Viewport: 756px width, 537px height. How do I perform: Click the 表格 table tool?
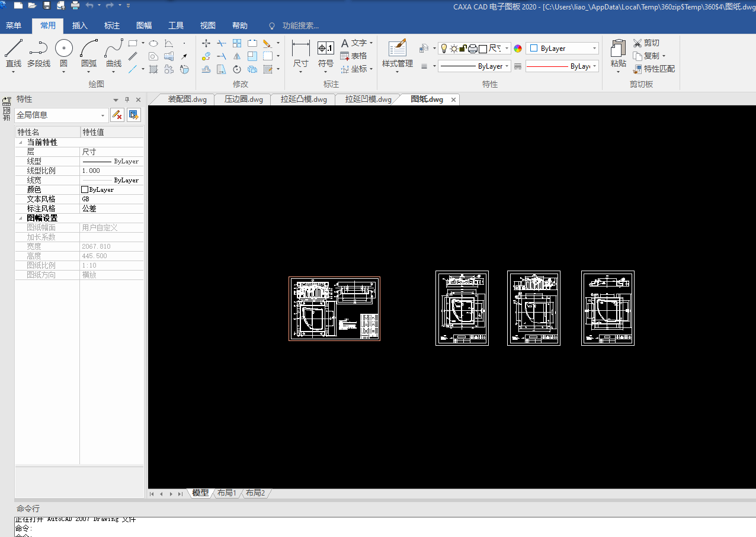tap(354, 56)
